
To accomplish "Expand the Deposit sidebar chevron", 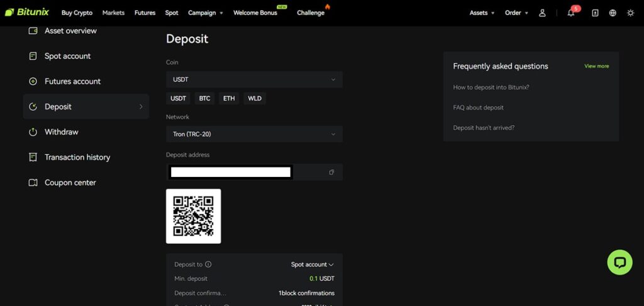I will 141,106.
